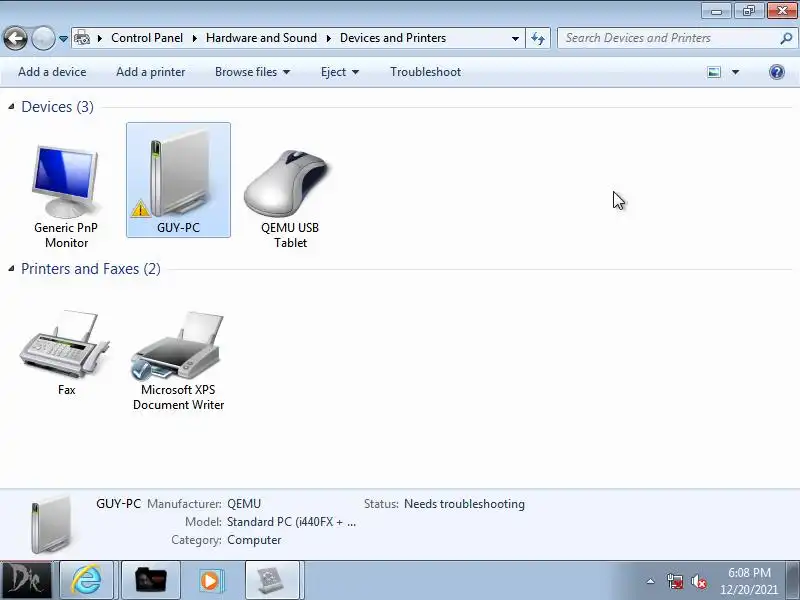Minimize the Devices and Printers window

[x=717, y=11]
